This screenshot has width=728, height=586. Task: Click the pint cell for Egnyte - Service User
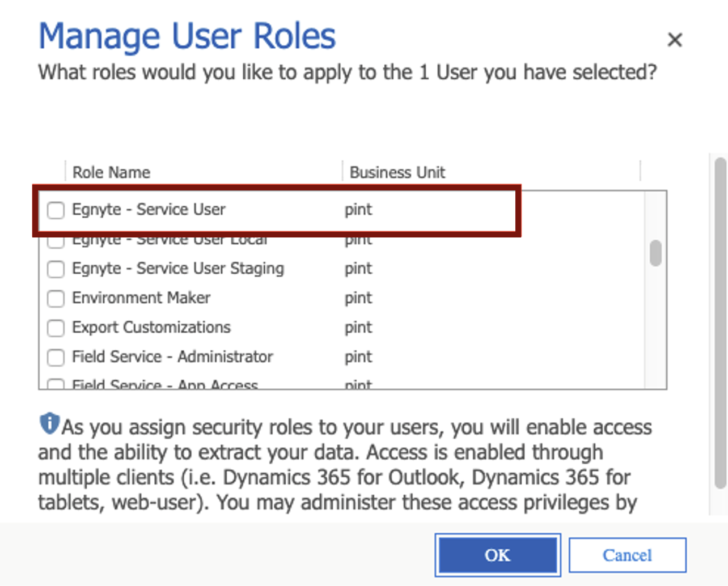tap(358, 210)
